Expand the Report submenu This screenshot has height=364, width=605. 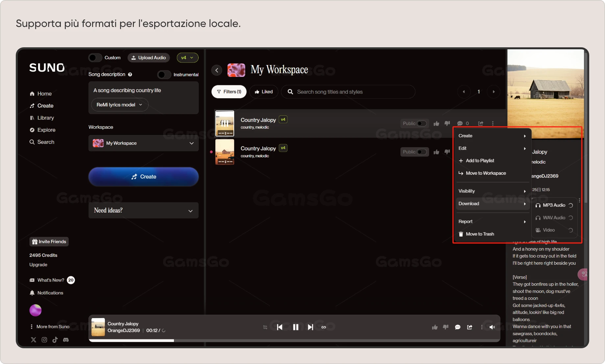(x=492, y=222)
